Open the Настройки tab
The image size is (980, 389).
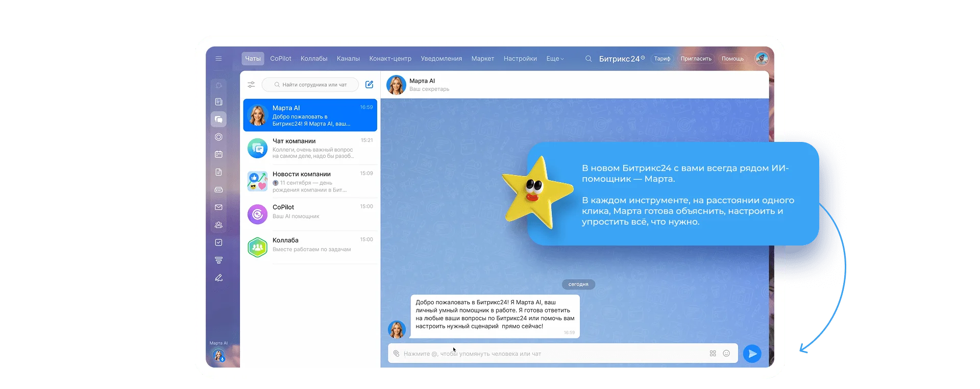point(520,59)
